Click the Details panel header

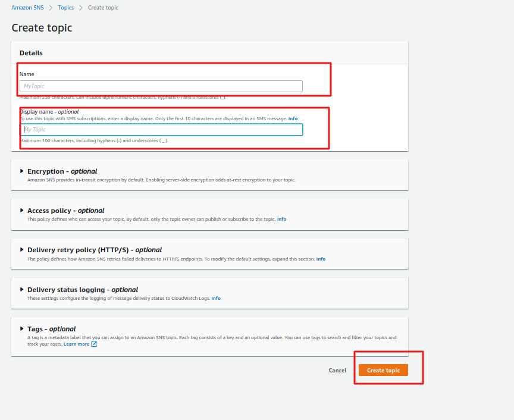pos(31,53)
